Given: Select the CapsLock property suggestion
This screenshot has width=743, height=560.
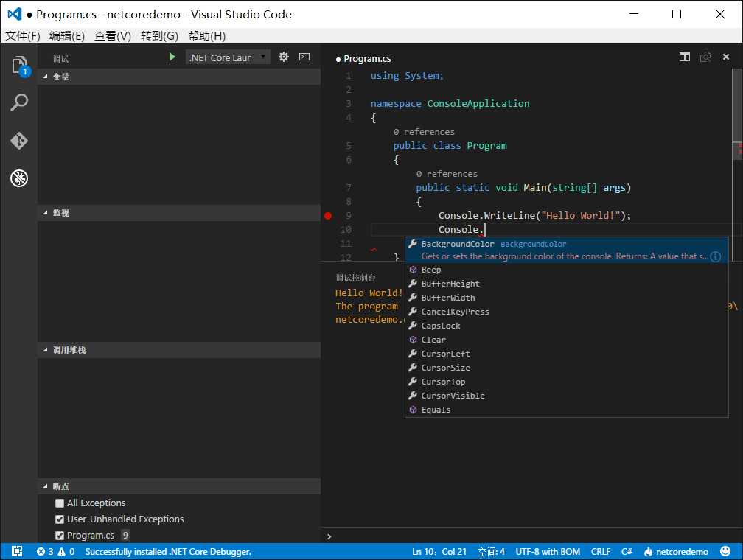Looking at the screenshot, I should [x=566, y=326].
